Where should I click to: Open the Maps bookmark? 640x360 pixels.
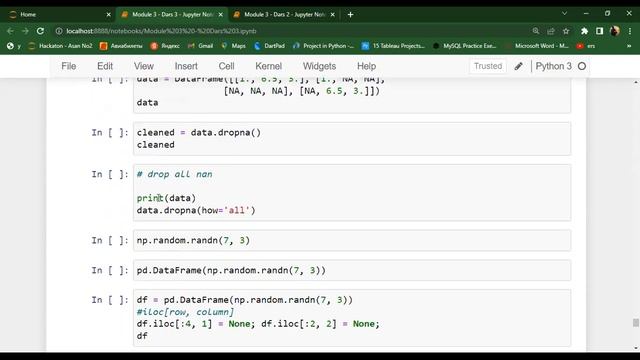pyautogui.click(x=233, y=46)
